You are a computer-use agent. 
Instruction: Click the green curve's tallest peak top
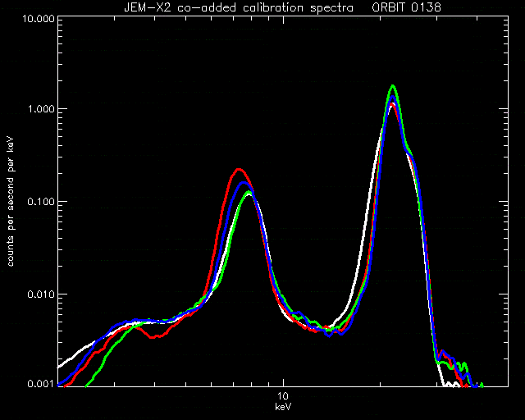393,86
